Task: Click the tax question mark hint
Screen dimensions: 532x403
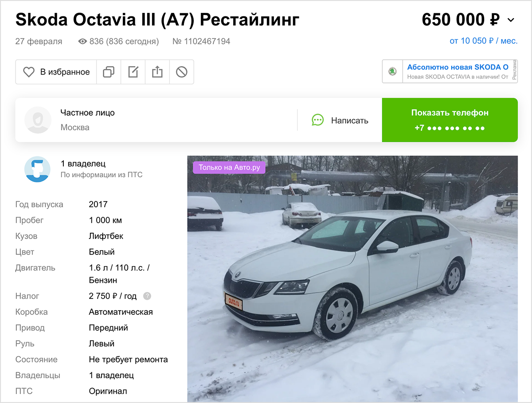Action: click(147, 296)
